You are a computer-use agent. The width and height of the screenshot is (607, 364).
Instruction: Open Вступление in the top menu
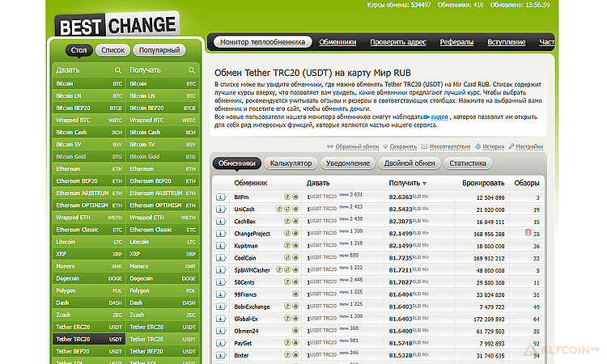pyautogui.click(x=507, y=42)
